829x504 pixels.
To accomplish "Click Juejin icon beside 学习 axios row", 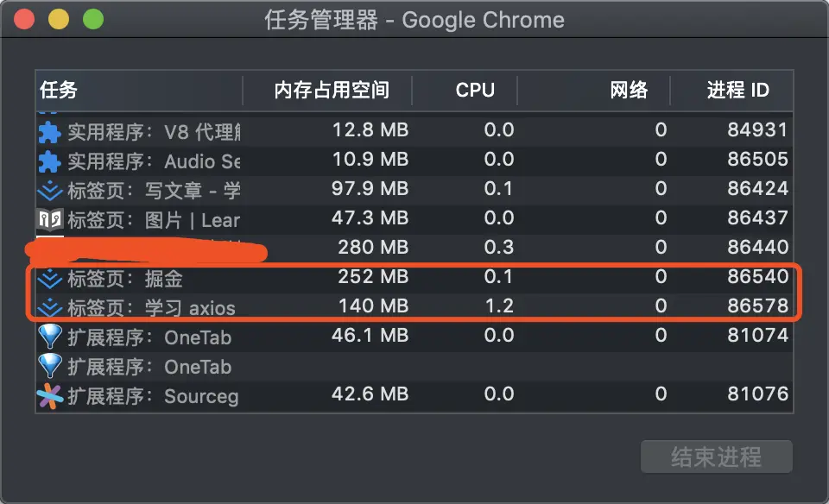I will [x=49, y=307].
